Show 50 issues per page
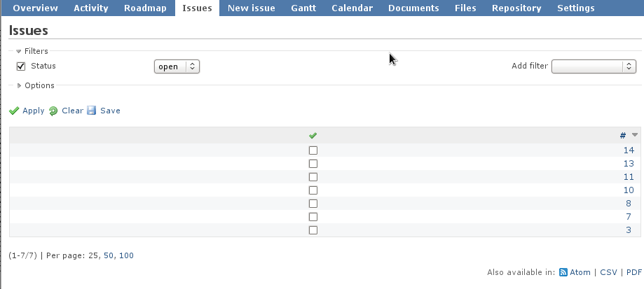 (x=109, y=256)
